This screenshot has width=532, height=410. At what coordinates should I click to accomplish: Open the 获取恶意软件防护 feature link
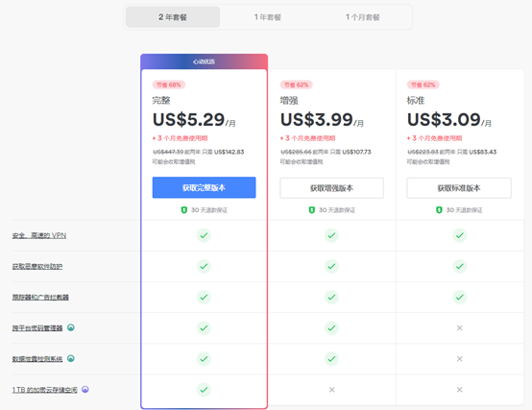[37, 266]
